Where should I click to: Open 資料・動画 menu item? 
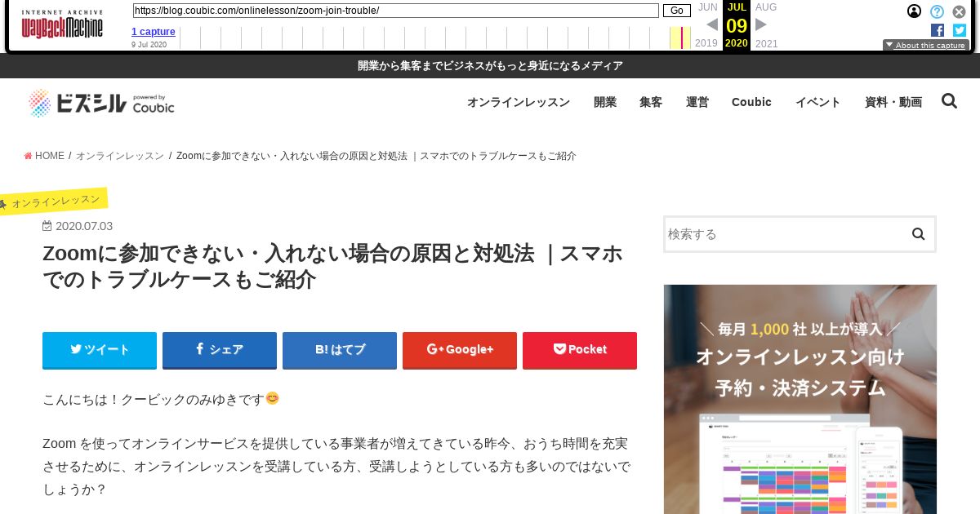[x=893, y=102]
